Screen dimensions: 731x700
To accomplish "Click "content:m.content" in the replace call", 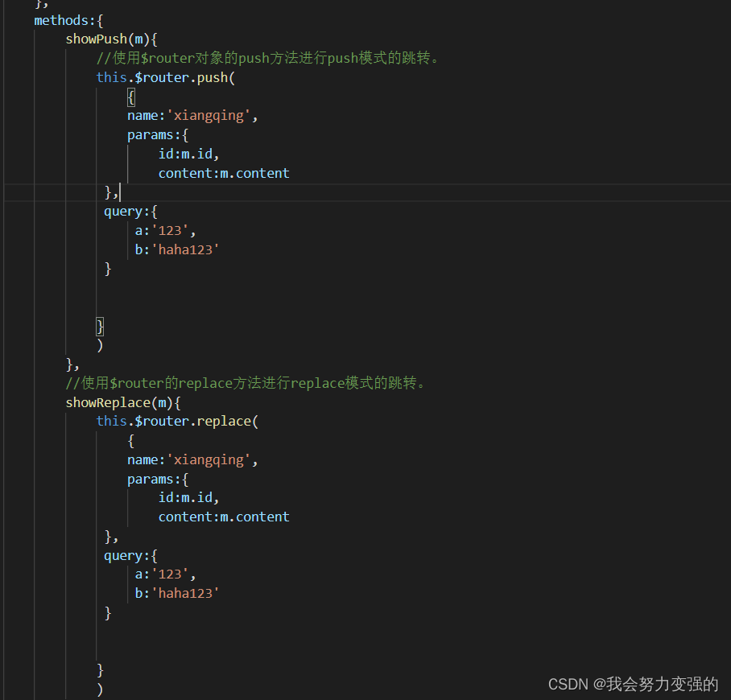I will 224,517.
